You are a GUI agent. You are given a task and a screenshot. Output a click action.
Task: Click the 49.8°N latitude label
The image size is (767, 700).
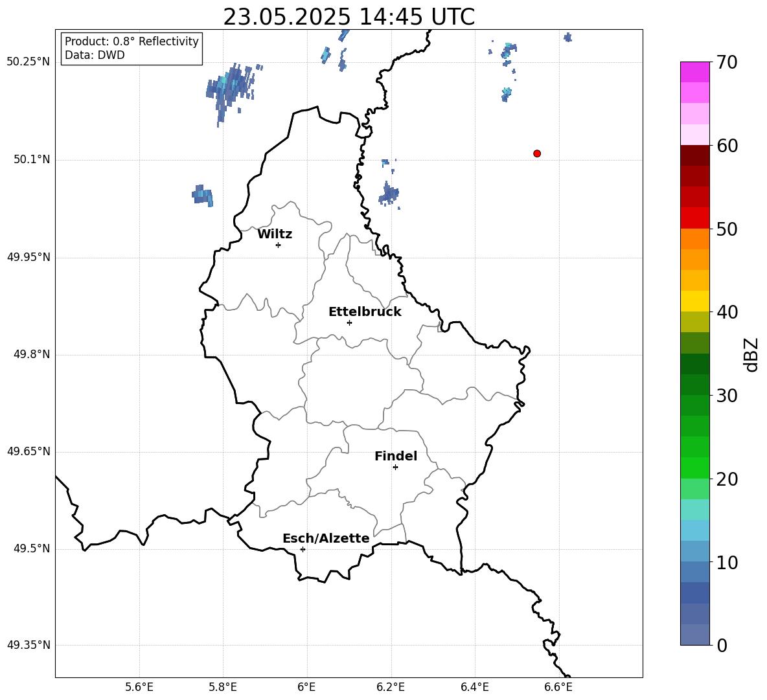32,354
